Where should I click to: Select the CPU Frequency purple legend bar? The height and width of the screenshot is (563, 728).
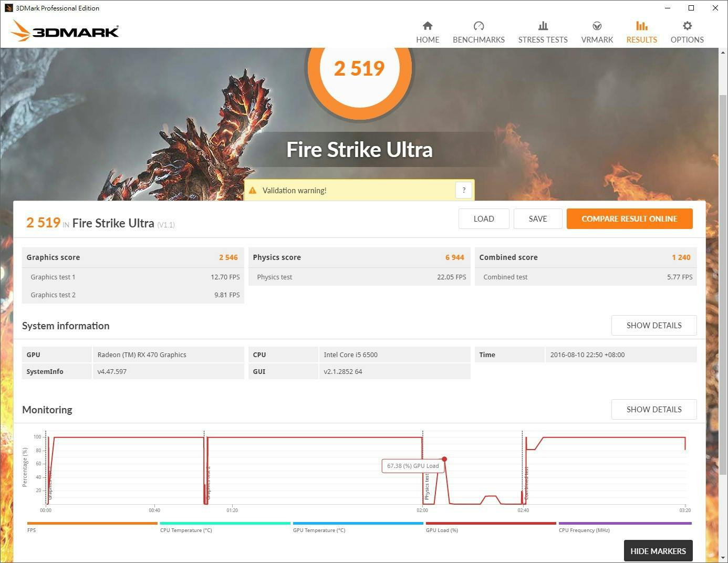(625, 523)
